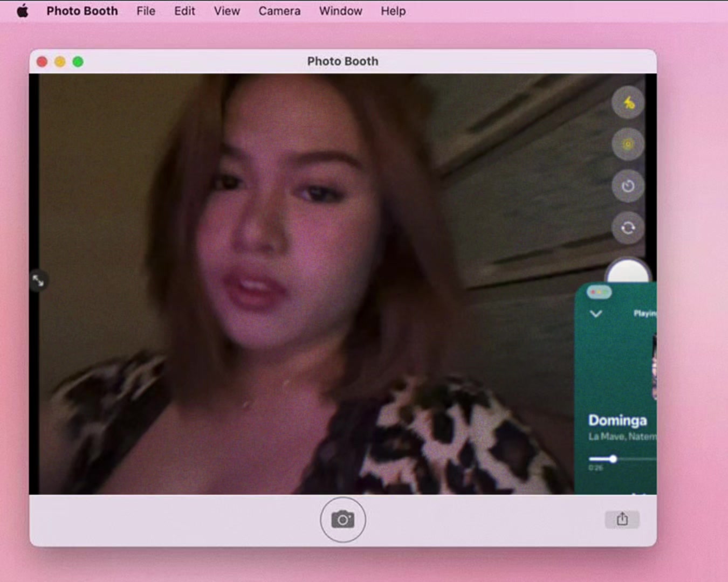This screenshot has width=728, height=582.
Task: Take a photo with the camera button
Action: [x=343, y=519]
